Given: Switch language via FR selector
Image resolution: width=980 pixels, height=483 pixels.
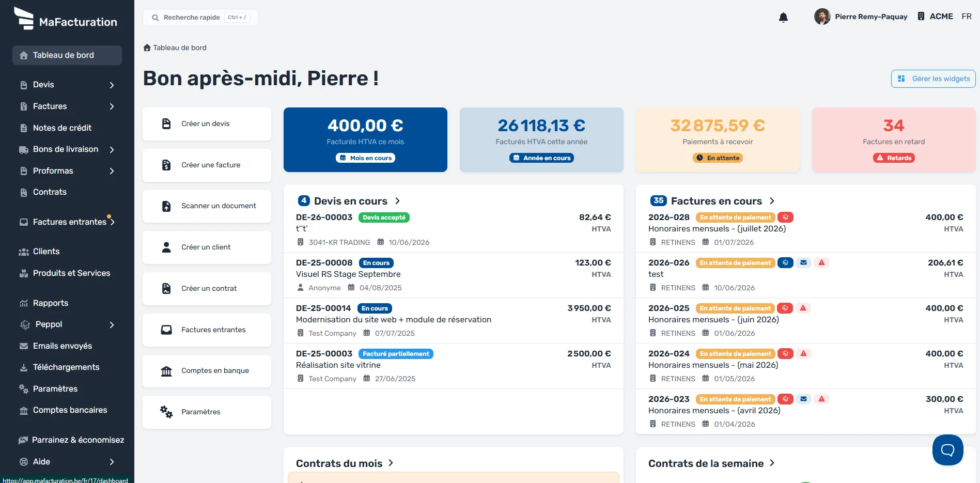Looking at the screenshot, I should pos(967,17).
